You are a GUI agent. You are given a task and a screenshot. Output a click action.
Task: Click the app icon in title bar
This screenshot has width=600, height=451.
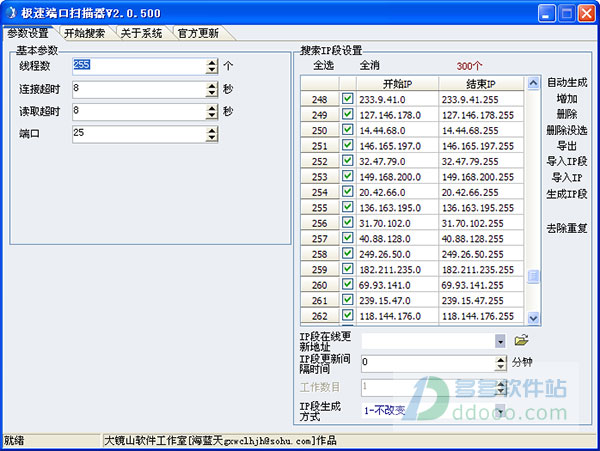11,13
